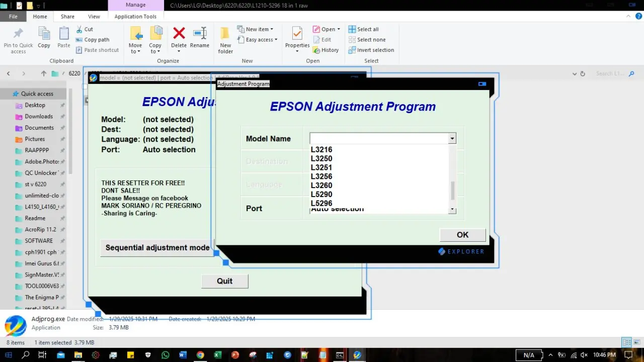Click the Sequential adjustment mode button
The image size is (644, 362).
(157, 247)
